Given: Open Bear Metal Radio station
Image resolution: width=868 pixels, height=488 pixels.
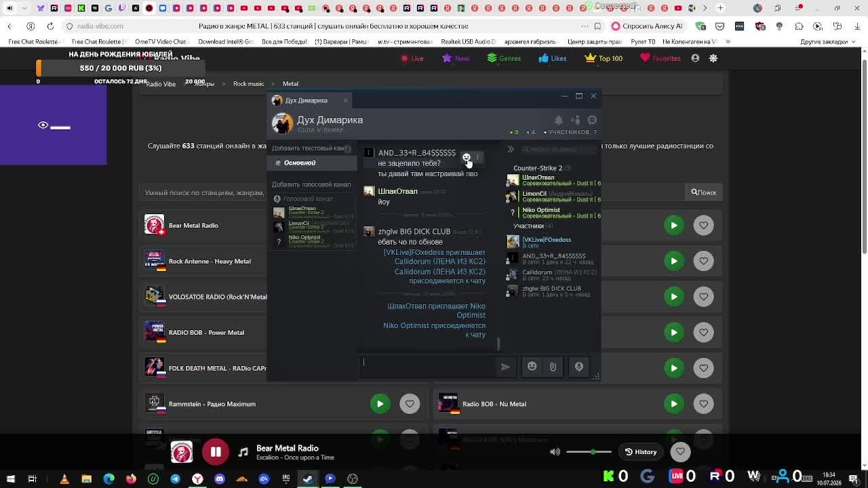Looking at the screenshot, I should point(193,226).
